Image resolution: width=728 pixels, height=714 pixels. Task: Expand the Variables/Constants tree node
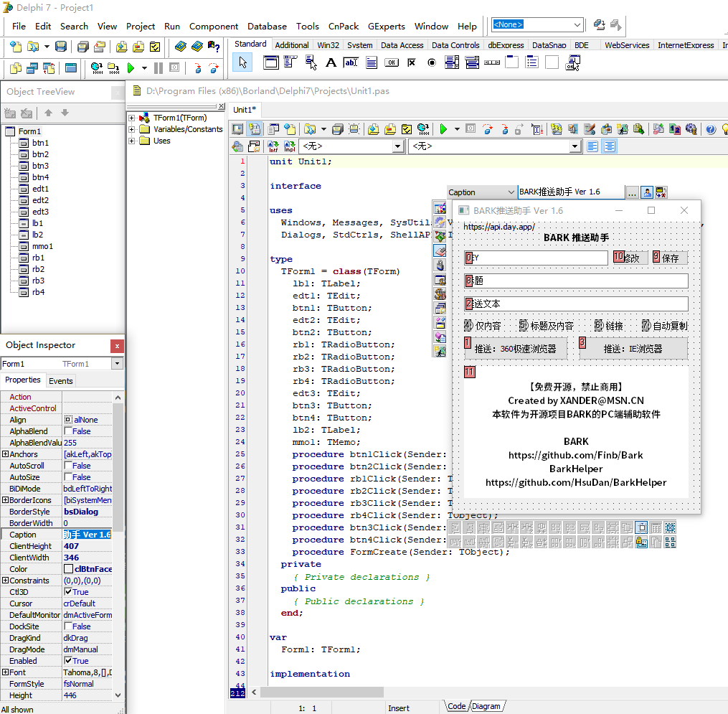point(132,129)
